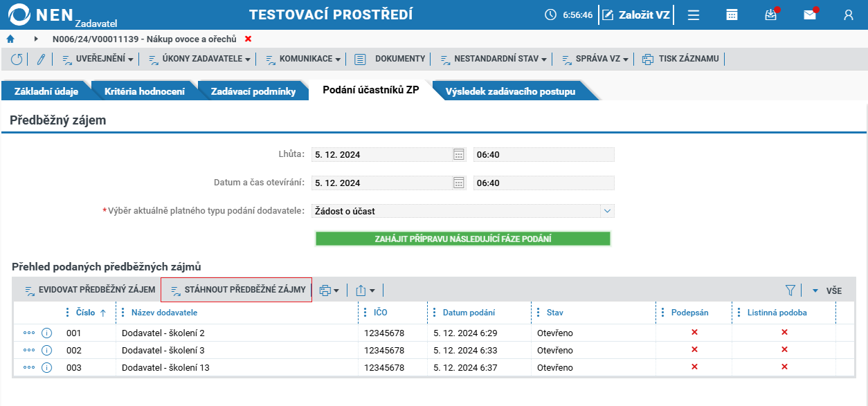Open column menu dots for Stav

pyautogui.click(x=539, y=313)
